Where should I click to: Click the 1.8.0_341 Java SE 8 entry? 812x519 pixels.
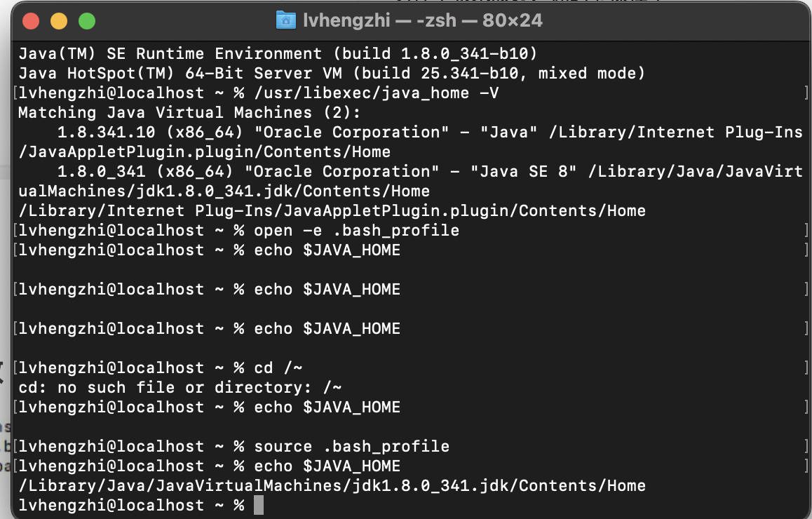(x=410, y=181)
